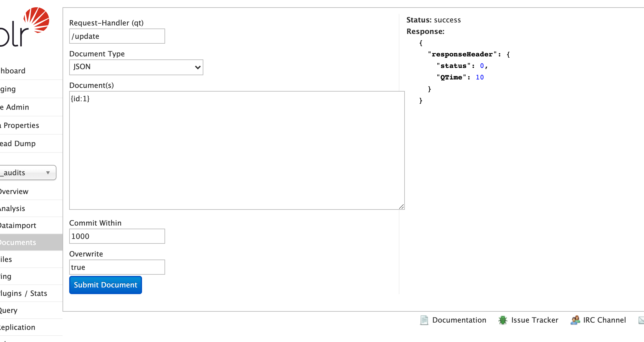
Task: Grab the Document(s) textarea resize handle
Action: pyautogui.click(x=402, y=206)
